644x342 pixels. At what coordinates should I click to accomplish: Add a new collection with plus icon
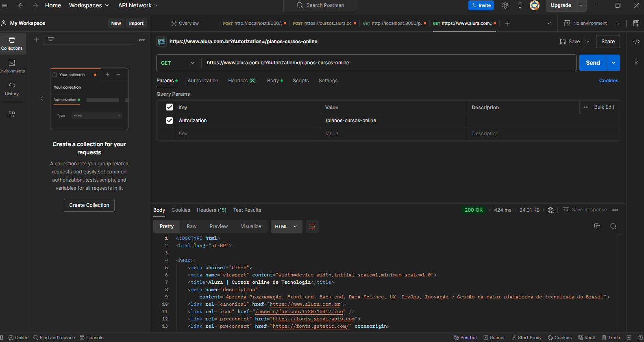[37, 40]
